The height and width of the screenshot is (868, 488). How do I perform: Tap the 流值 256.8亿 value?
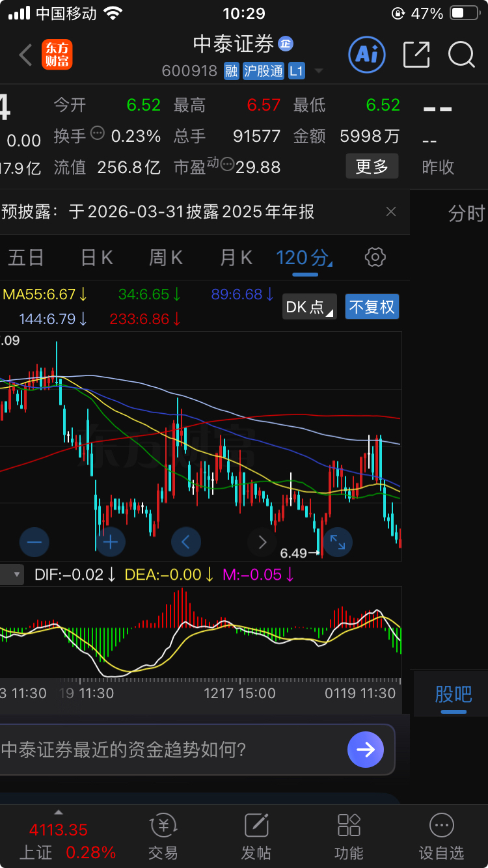click(x=129, y=167)
